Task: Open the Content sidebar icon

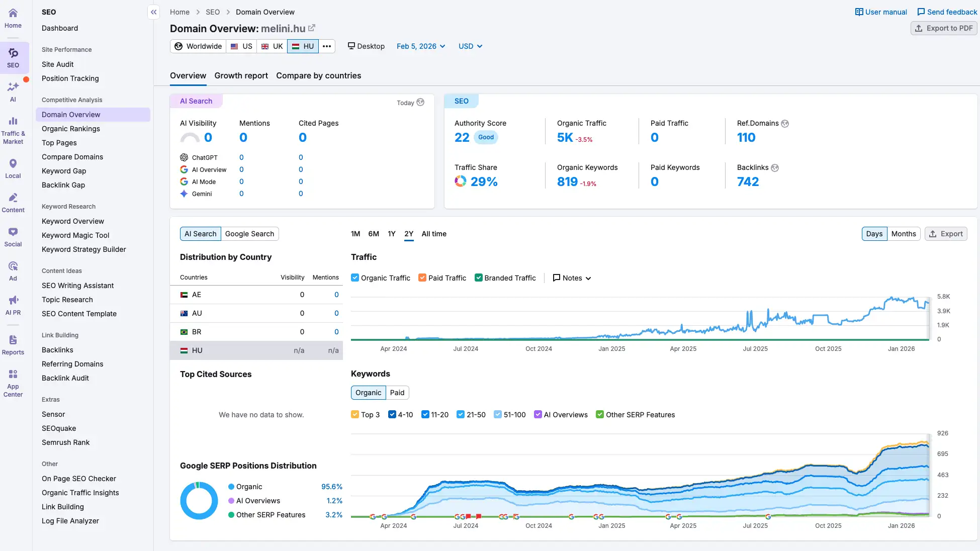Action: [x=13, y=198]
